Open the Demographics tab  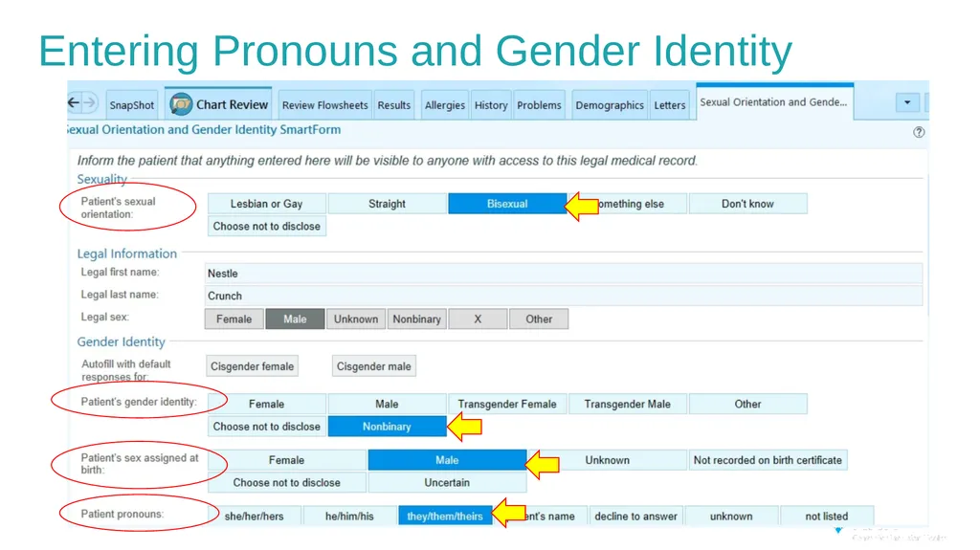[x=610, y=105]
